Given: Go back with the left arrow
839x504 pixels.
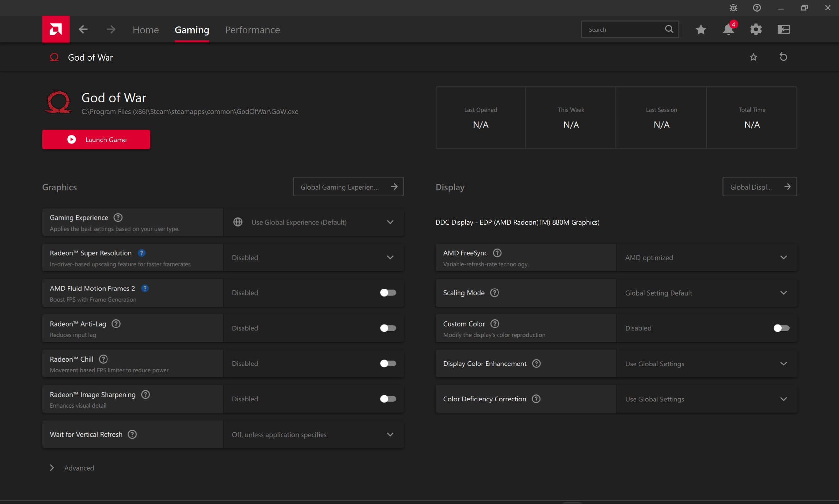Looking at the screenshot, I should [83, 29].
